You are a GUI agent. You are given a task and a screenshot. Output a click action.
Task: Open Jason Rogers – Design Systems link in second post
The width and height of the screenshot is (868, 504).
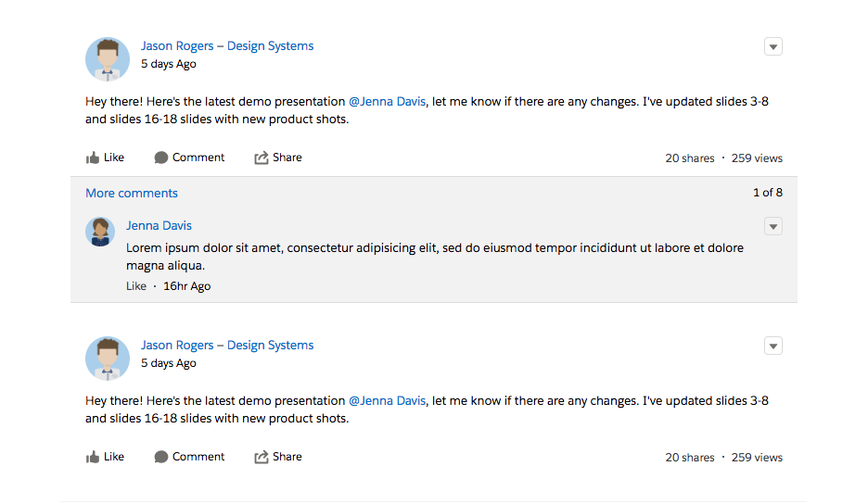227,346
